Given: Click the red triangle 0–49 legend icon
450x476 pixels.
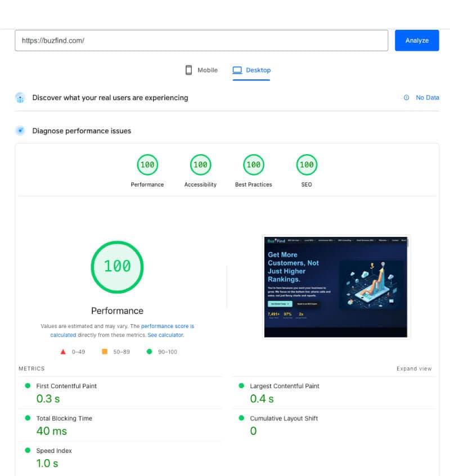Looking at the screenshot, I should [x=63, y=352].
